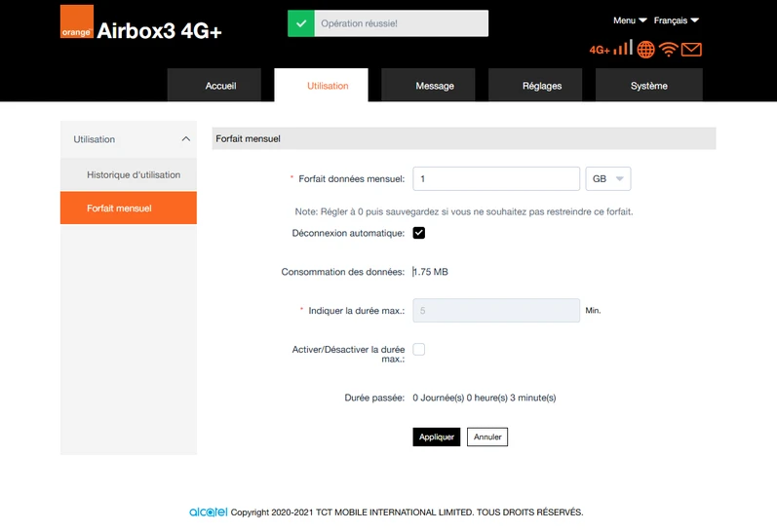Click the signal strength bars icon
This screenshot has height=532, width=777.
coord(623,48)
